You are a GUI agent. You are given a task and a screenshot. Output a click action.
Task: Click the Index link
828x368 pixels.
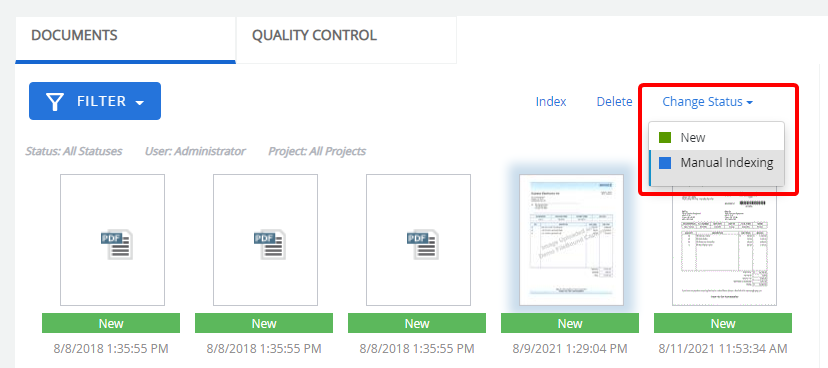551,101
